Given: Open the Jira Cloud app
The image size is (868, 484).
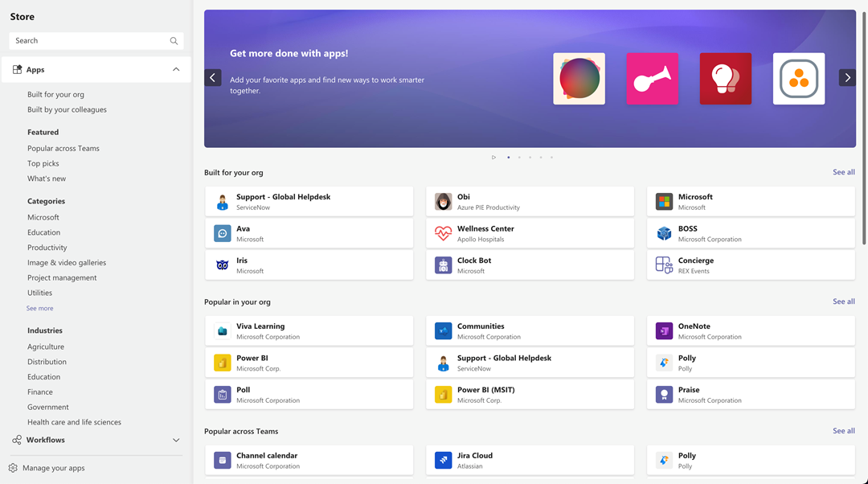Looking at the screenshot, I should point(530,460).
